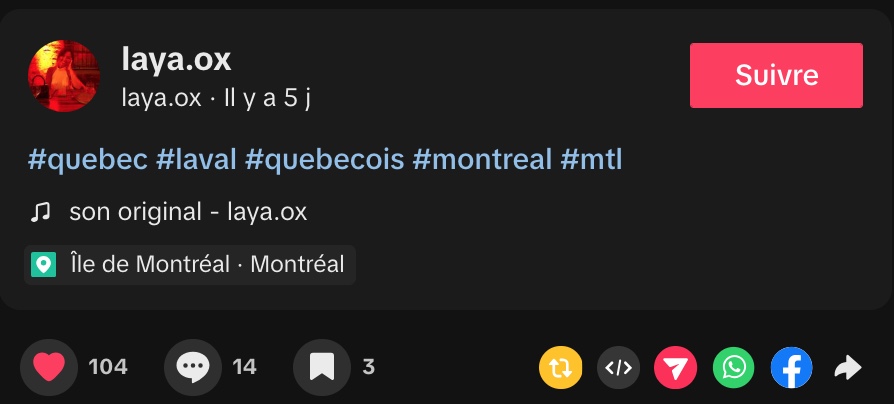Send to friends via red paper-plane icon
Viewport: 894px width, 404px height.
tap(675, 368)
